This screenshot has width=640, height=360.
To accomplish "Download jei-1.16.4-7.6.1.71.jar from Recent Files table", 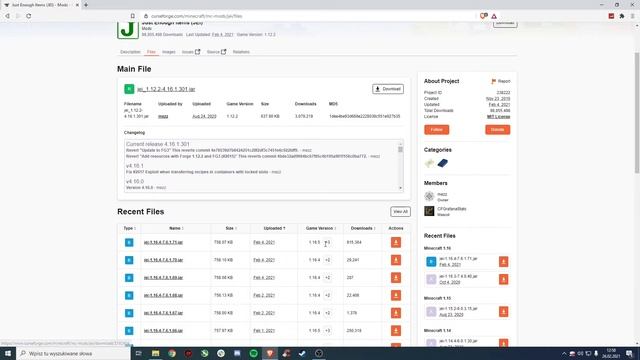I will (396, 242).
